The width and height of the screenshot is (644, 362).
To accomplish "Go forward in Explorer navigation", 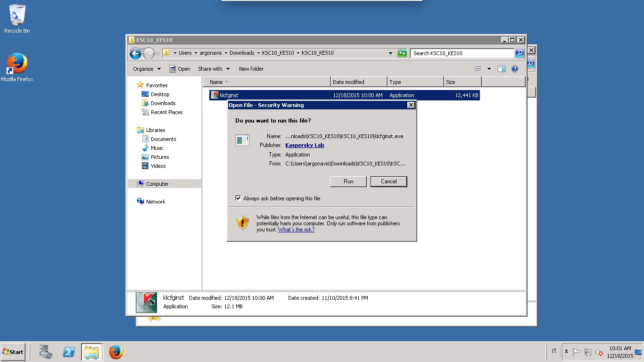I will tap(149, 53).
